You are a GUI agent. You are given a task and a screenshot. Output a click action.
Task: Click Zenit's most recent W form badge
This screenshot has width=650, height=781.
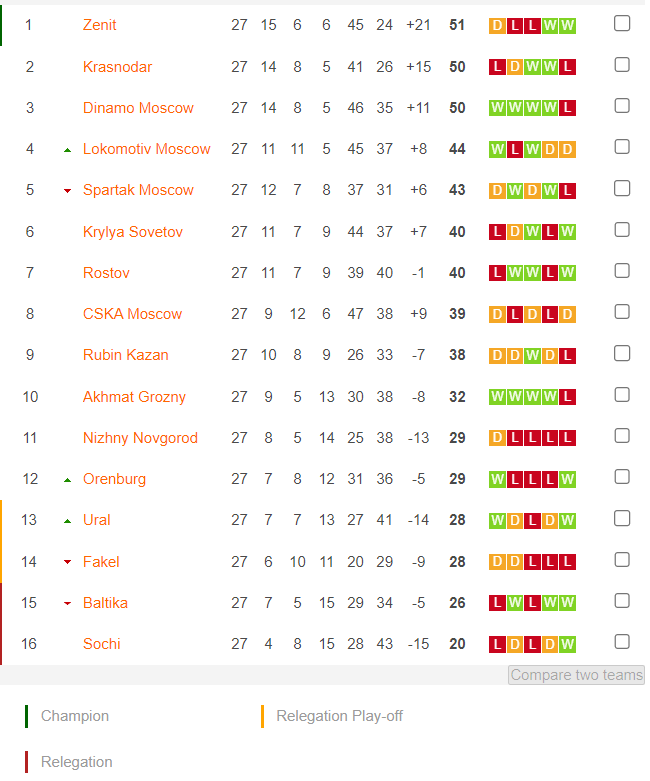pyautogui.click(x=567, y=25)
